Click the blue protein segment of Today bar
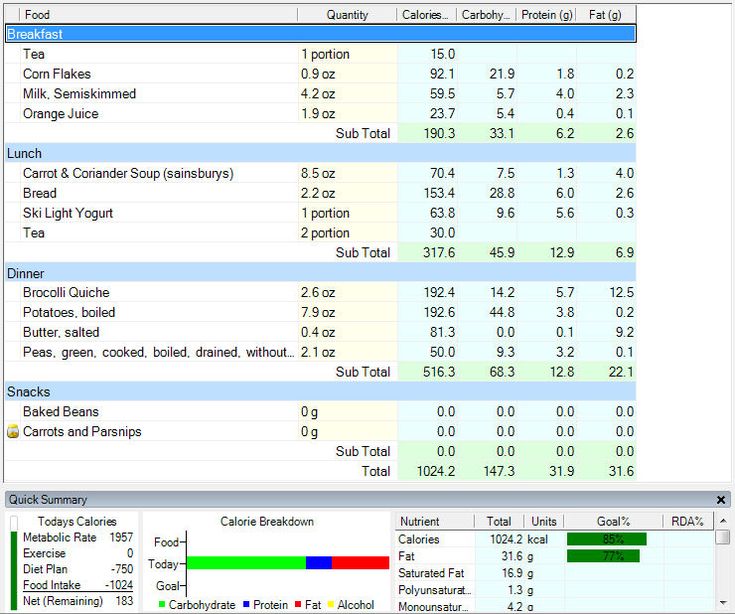This screenshot has width=735, height=614. [x=319, y=562]
